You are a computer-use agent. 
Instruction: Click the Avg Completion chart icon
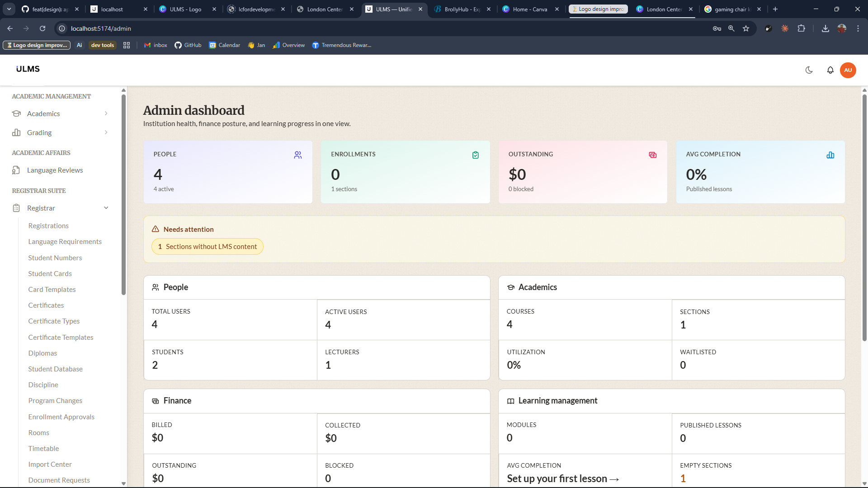(x=830, y=155)
